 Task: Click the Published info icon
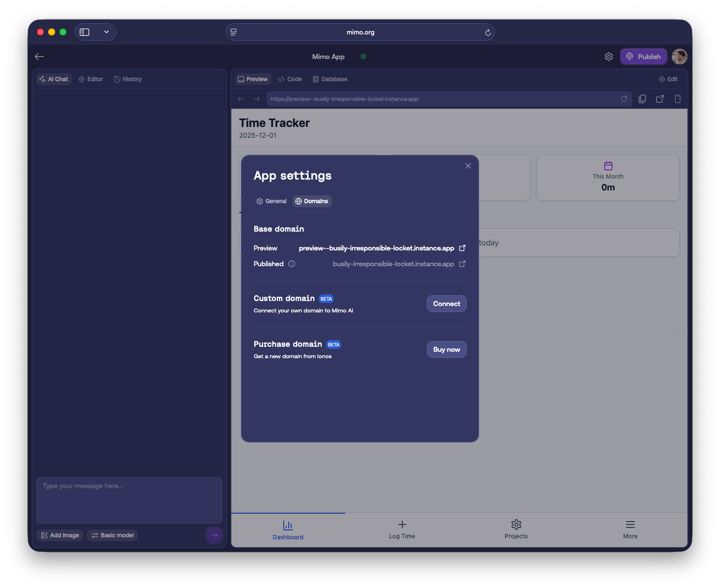pyautogui.click(x=292, y=264)
